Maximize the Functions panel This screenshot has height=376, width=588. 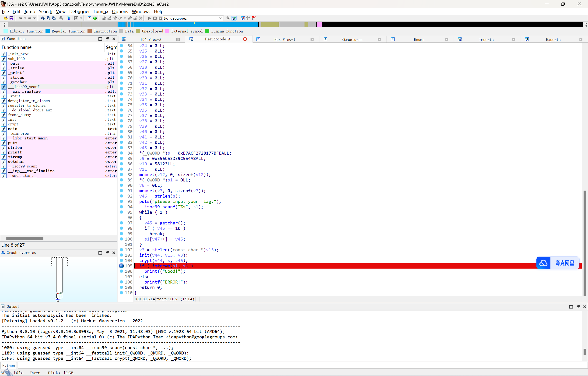tap(100, 39)
